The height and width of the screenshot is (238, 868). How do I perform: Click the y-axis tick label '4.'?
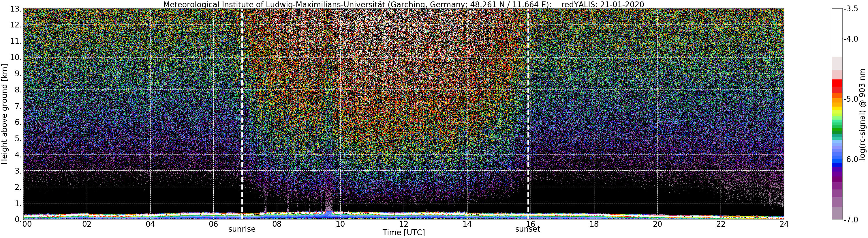(18, 155)
